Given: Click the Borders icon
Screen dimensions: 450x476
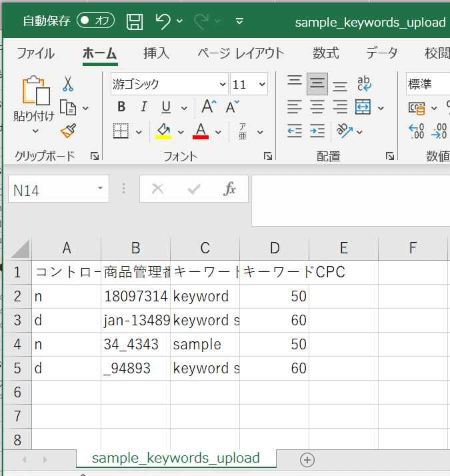Looking at the screenshot, I should (x=121, y=131).
